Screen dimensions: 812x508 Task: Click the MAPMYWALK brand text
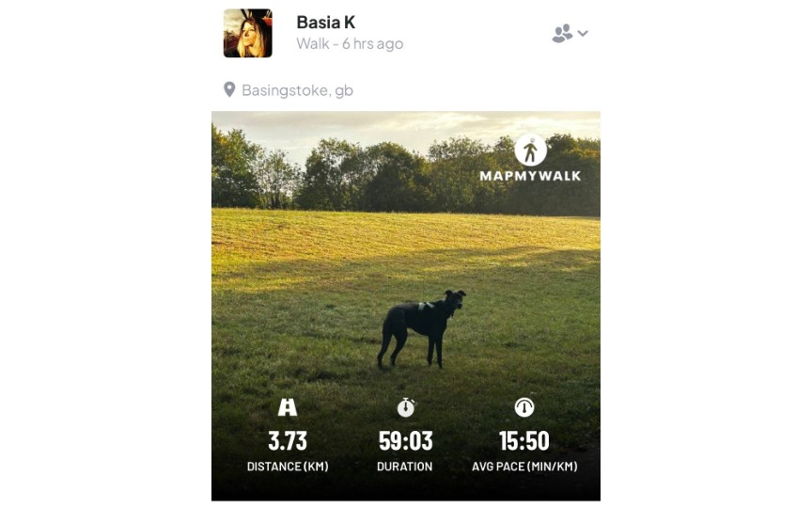pos(530,176)
